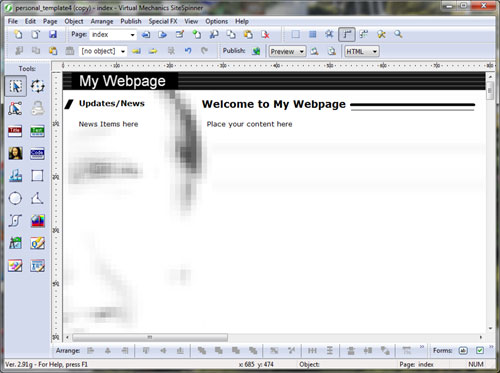Open the Page menu

coord(50,21)
